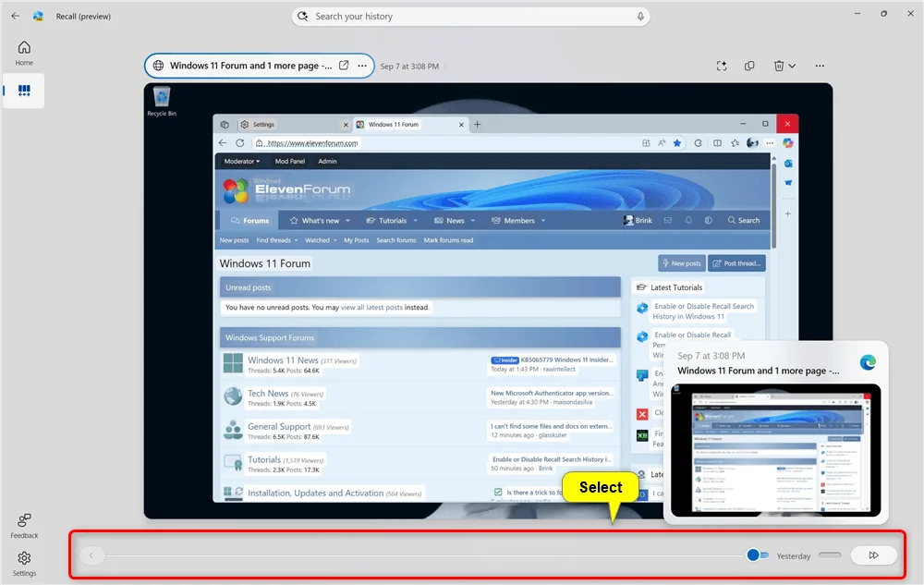Open the forum inbox envelope icon
The height and width of the screenshot is (585, 924).
tap(668, 220)
